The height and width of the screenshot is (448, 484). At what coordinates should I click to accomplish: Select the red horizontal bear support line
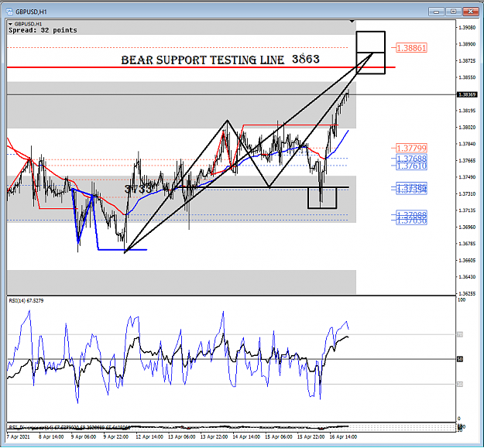[201, 67]
